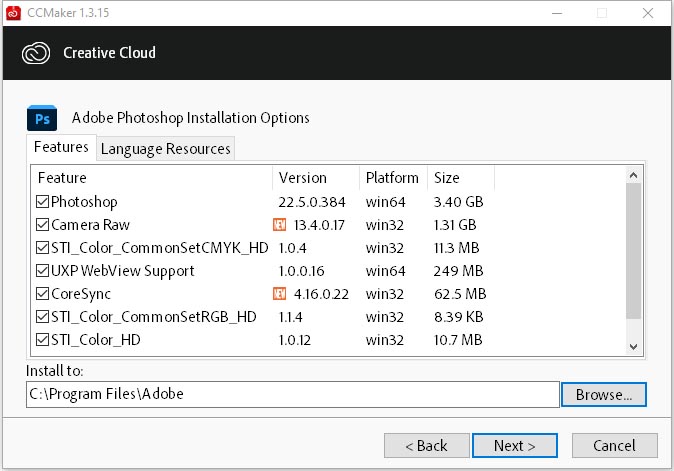
Task: Click the UXP WebView Support label
Action: [123, 271]
